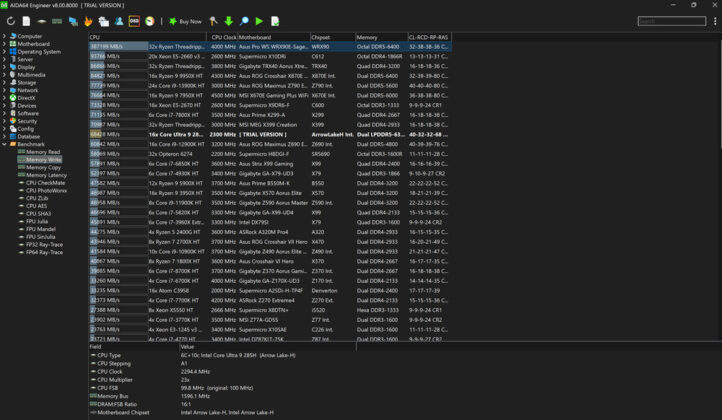Open the FP64 Ray-Trace benchmark
Image resolution: width=722 pixels, height=420 pixels.
[44, 252]
